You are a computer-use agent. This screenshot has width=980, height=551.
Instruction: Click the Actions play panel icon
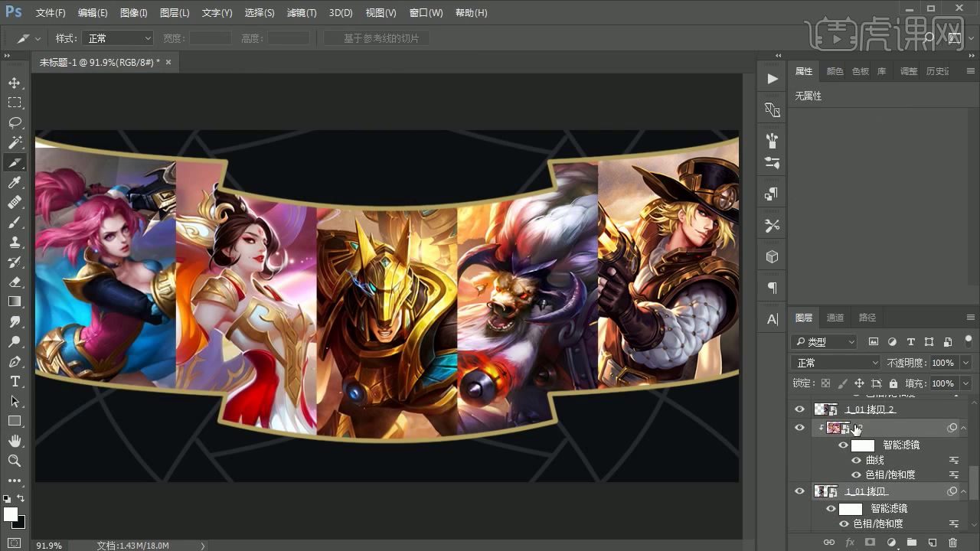coord(773,78)
